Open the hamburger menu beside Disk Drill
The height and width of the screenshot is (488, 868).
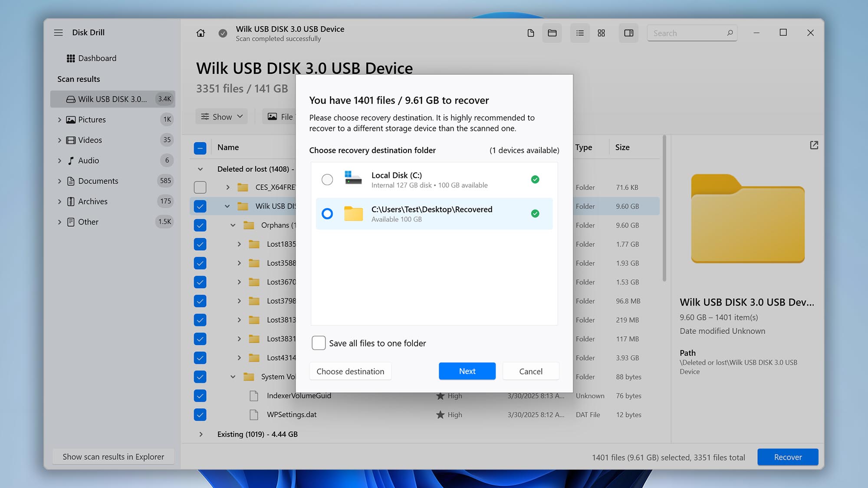point(58,32)
